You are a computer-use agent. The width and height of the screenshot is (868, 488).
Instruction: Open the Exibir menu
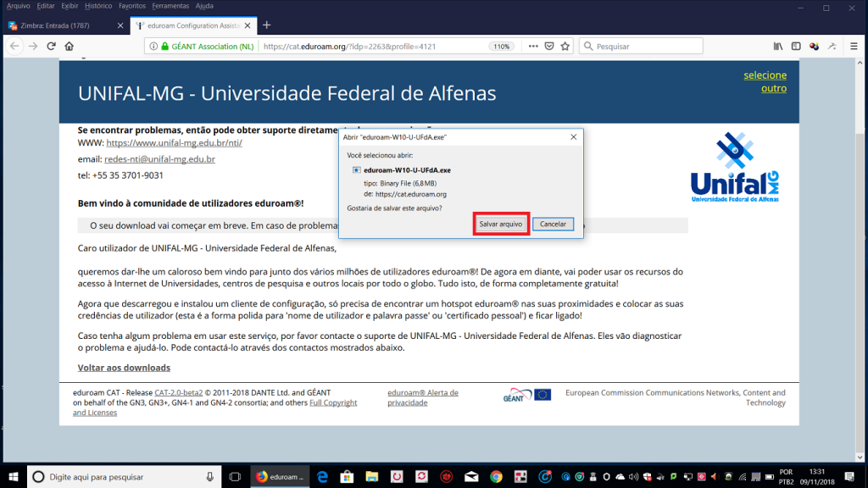pos(70,6)
